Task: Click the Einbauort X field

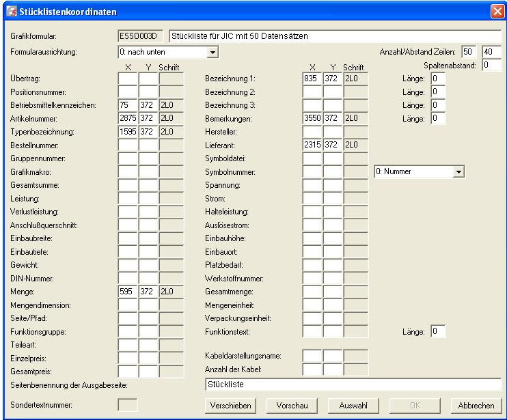Action: [x=312, y=252]
